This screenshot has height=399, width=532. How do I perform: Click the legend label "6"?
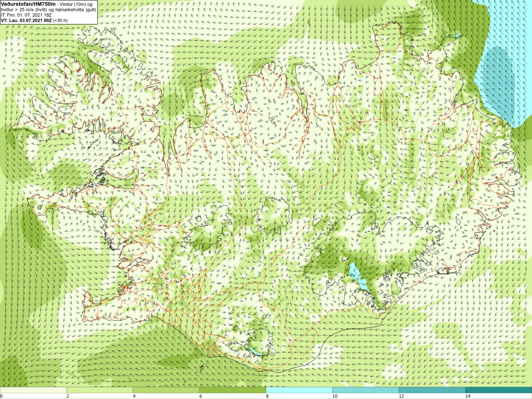[x=200, y=396]
